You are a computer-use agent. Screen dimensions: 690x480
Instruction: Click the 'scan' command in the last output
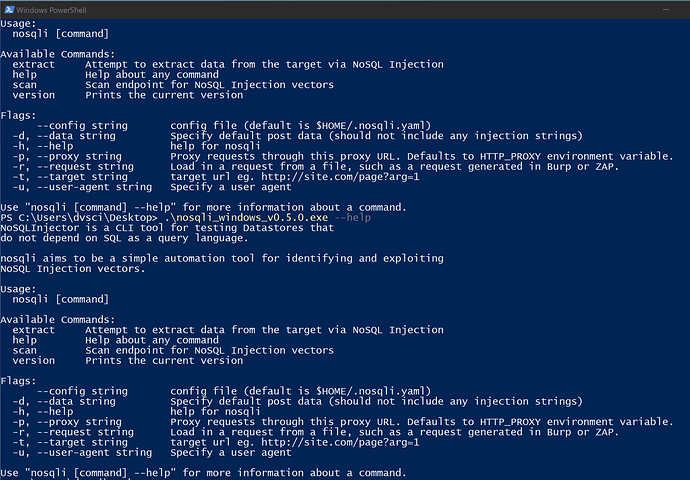coord(25,351)
